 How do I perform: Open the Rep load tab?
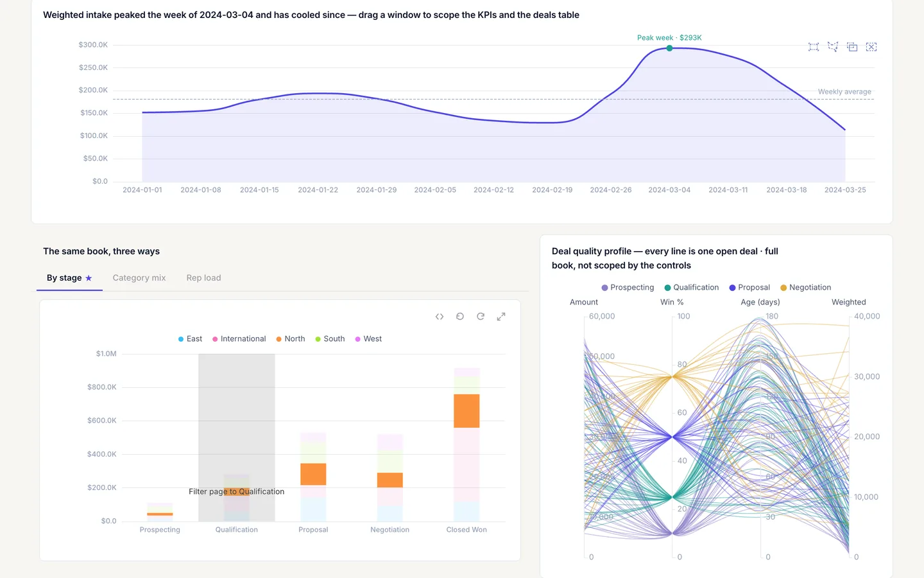pyautogui.click(x=203, y=278)
